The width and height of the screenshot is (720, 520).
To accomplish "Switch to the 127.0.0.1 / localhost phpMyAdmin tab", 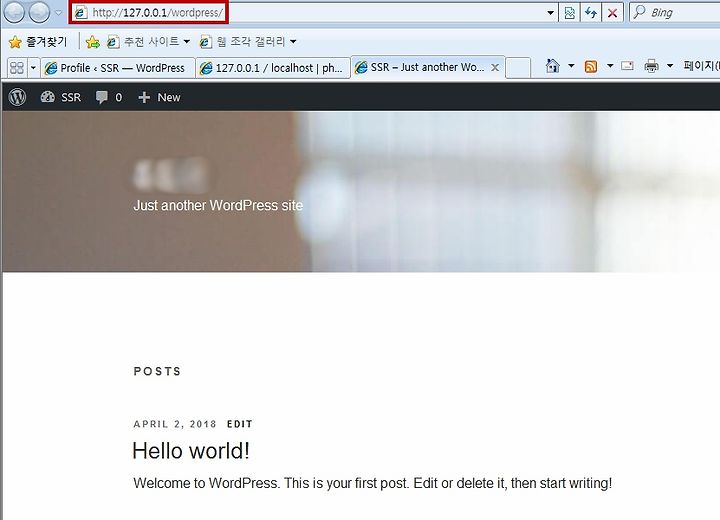I will (x=273, y=68).
